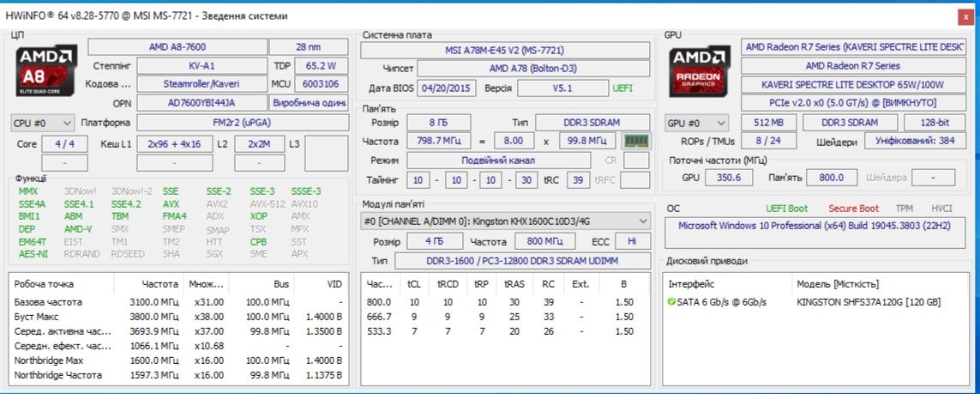The image size is (980, 394).
Task: Click the Модель [Місткість] column header
Action: tap(880, 284)
